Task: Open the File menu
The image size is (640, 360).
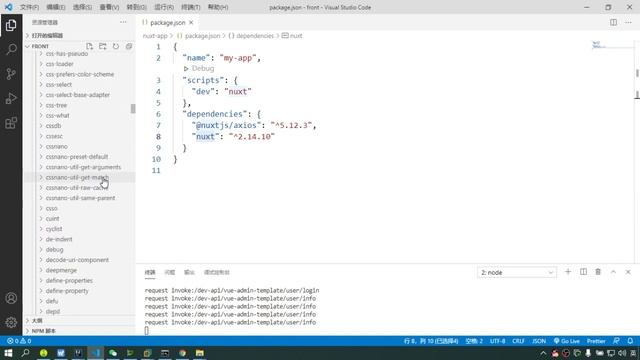Action: click(29, 7)
